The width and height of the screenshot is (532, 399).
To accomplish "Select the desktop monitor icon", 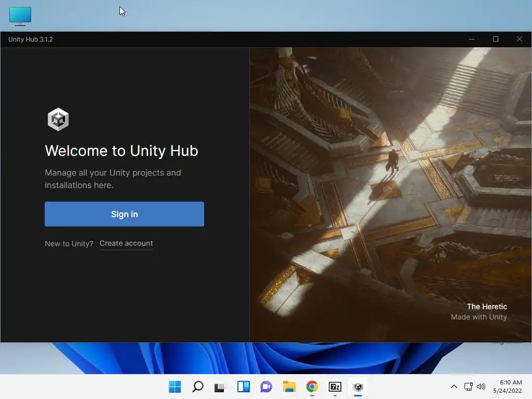I will [20, 16].
